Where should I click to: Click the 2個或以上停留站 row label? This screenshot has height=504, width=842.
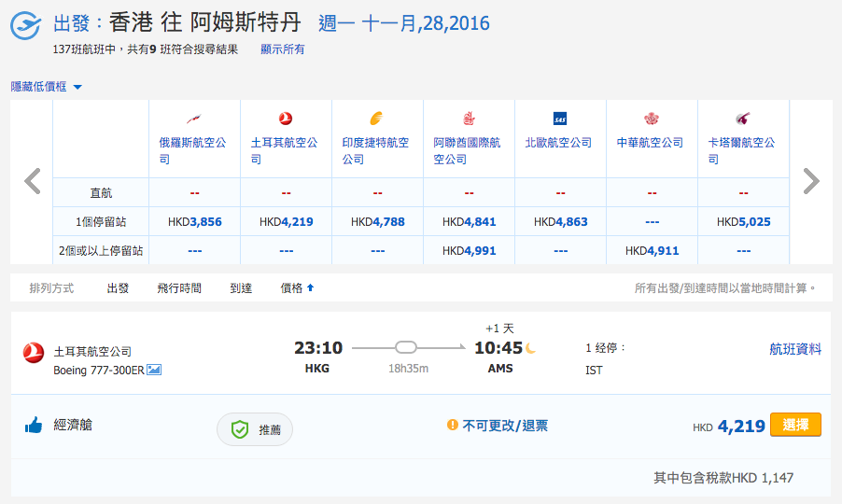click(x=101, y=251)
